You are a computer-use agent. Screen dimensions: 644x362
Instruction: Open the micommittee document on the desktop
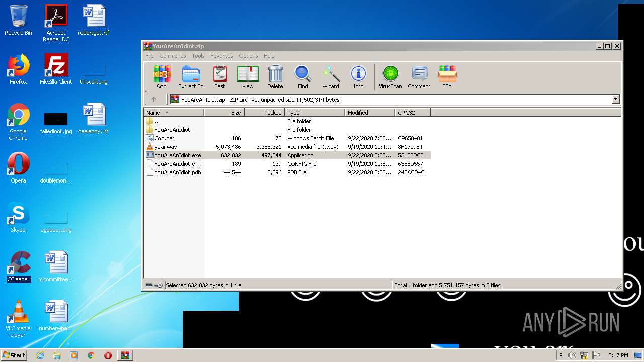[56, 266]
